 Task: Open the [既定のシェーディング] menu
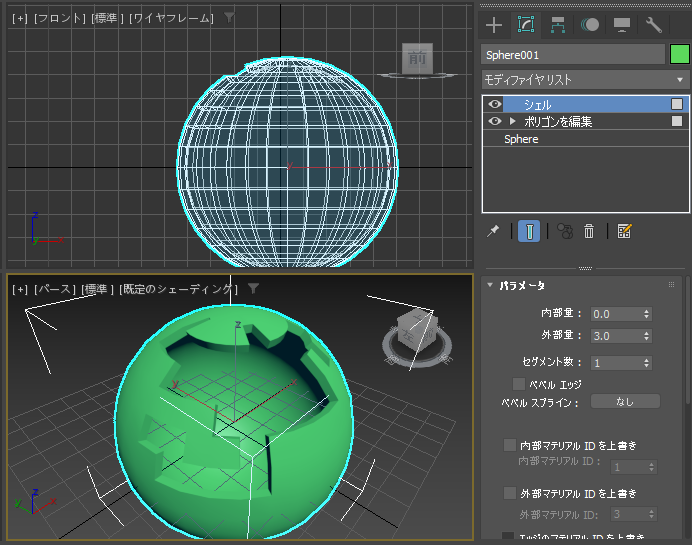tap(178, 289)
